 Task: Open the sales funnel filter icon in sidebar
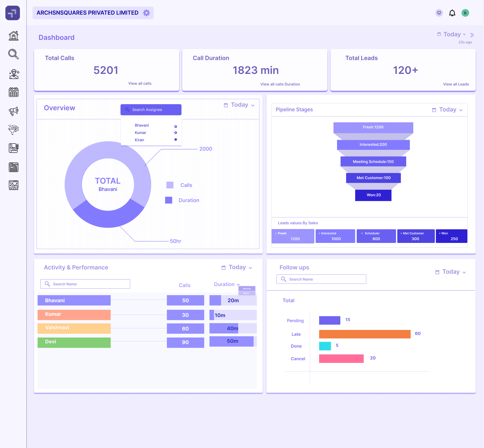[14, 130]
